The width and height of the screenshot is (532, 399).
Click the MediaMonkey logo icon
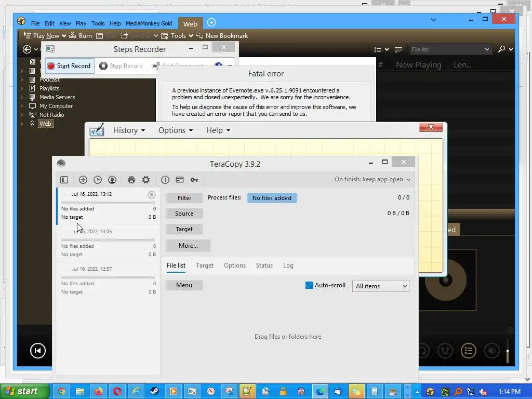[x=21, y=21]
